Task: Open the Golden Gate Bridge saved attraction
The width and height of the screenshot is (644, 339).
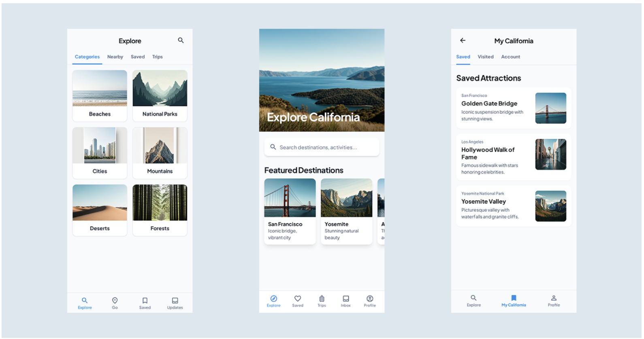Action: pyautogui.click(x=514, y=108)
